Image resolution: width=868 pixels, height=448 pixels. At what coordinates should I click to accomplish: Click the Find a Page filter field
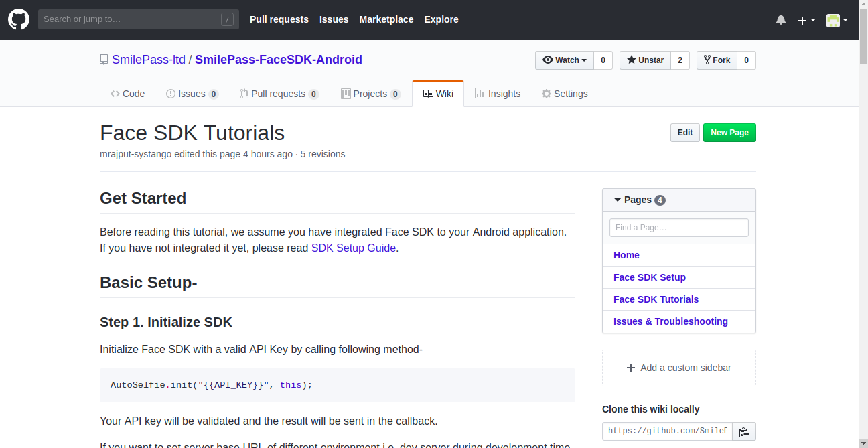coord(679,228)
